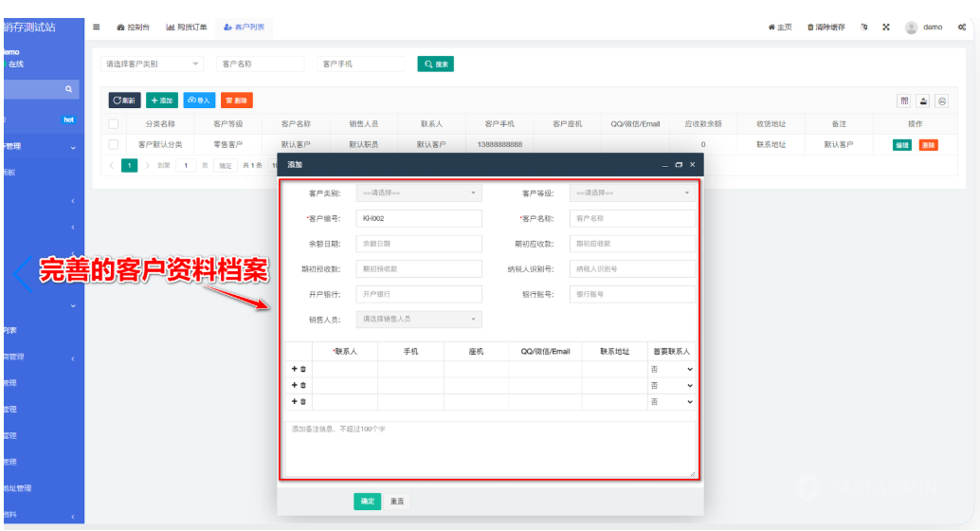Screen dimensions: 980x531
Task: Click the green 确定 button
Action: (x=367, y=502)
